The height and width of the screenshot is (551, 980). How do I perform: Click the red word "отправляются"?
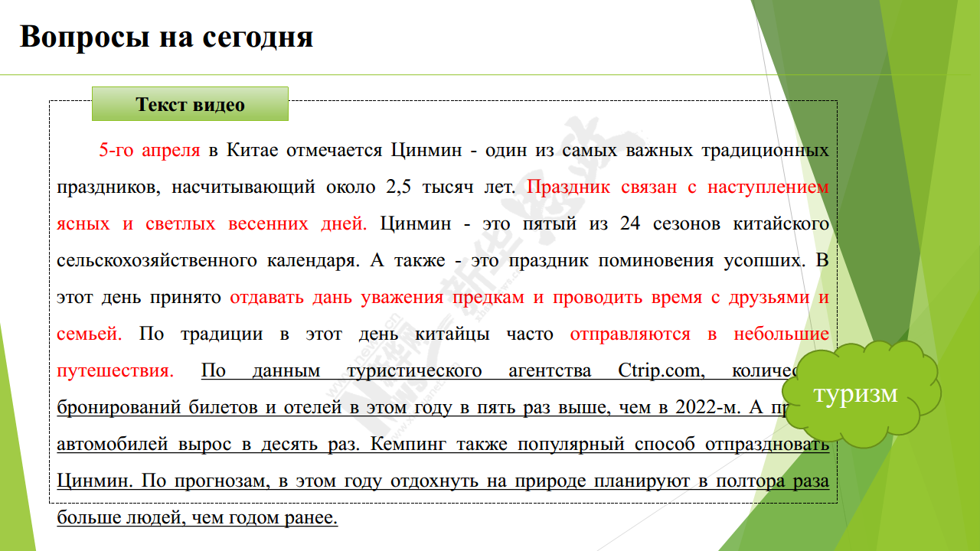[630, 334]
